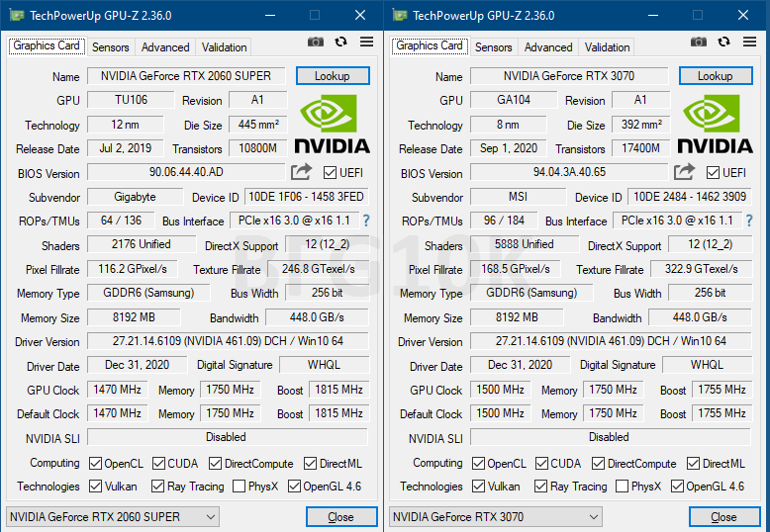Switch to Validation tab in RTX 3070 window
This screenshot has width=770, height=532.
coord(607,47)
